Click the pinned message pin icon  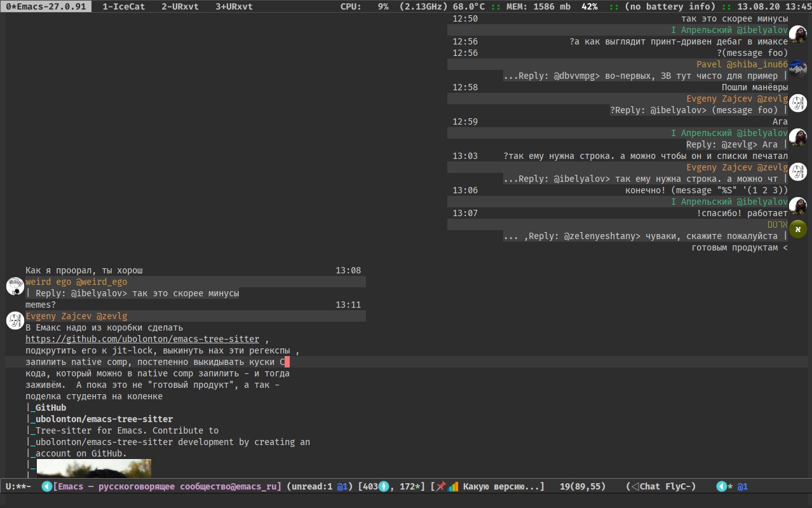tap(441, 487)
